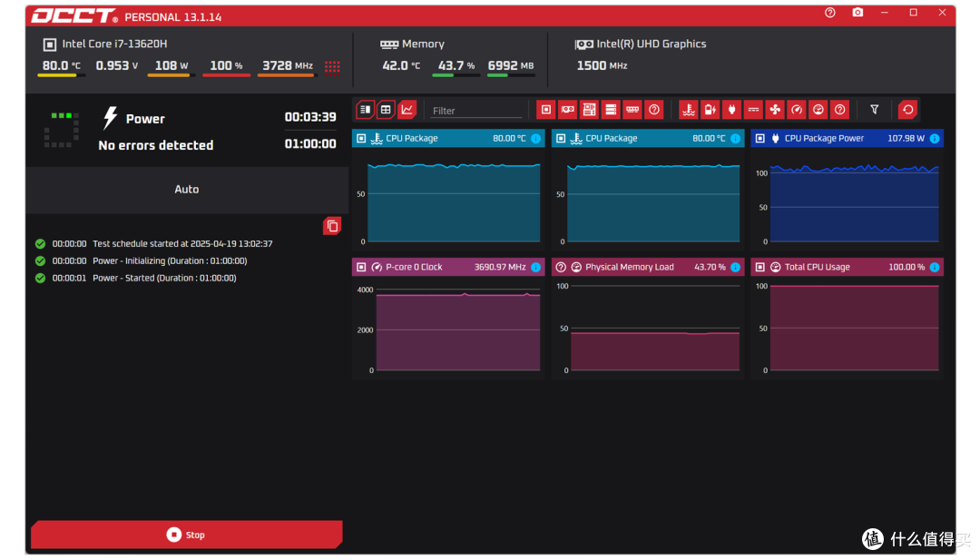Toggle the temperature sensor filter icon
This screenshot has height=560, width=980.
tap(689, 110)
